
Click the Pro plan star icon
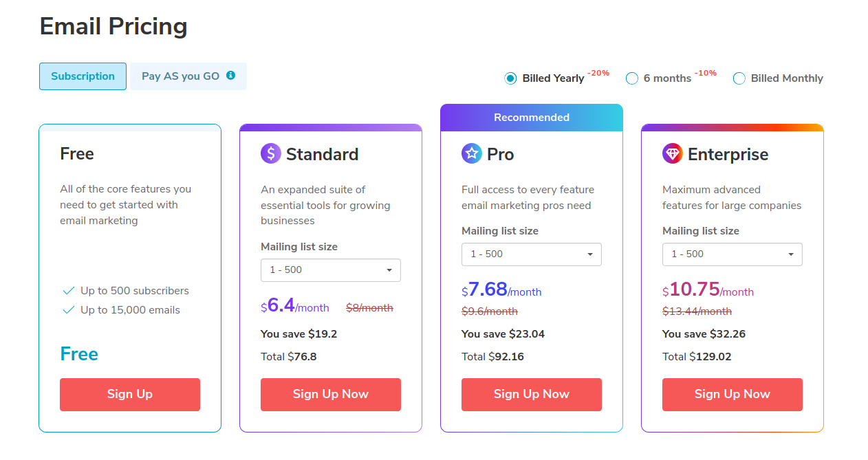[x=472, y=153]
